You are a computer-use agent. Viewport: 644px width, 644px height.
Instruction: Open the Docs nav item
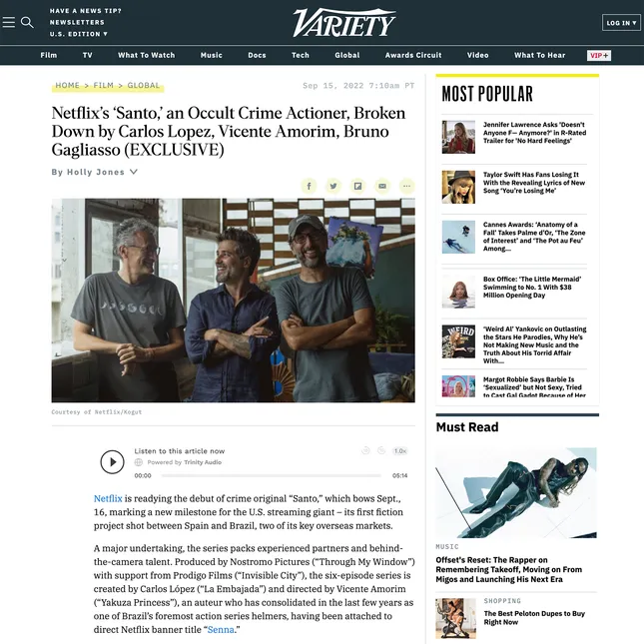tap(257, 55)
